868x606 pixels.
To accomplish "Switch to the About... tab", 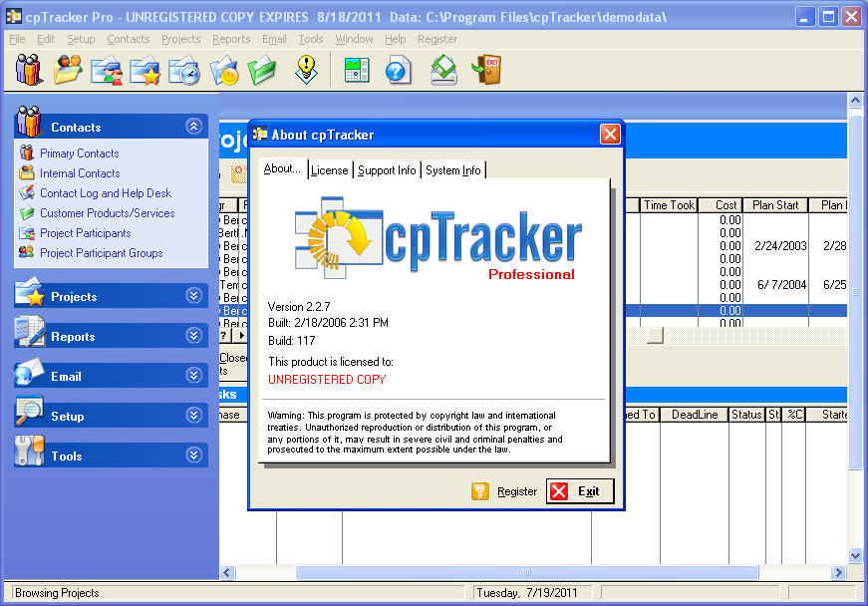I will coord(282,168).
